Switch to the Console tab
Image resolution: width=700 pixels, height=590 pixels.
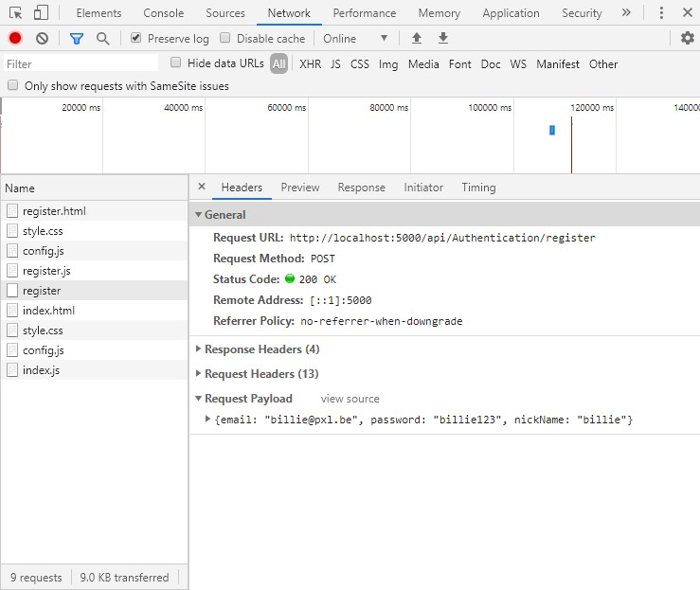(x=163, y=13)
